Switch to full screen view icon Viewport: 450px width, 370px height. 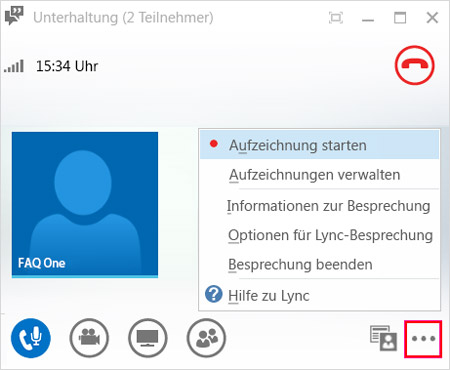tap(336, 18)
